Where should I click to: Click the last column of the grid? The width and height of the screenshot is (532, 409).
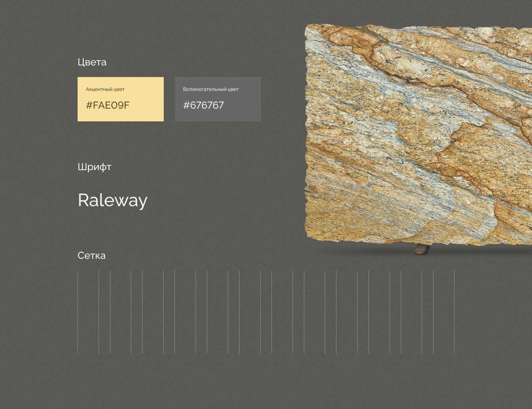444,312
